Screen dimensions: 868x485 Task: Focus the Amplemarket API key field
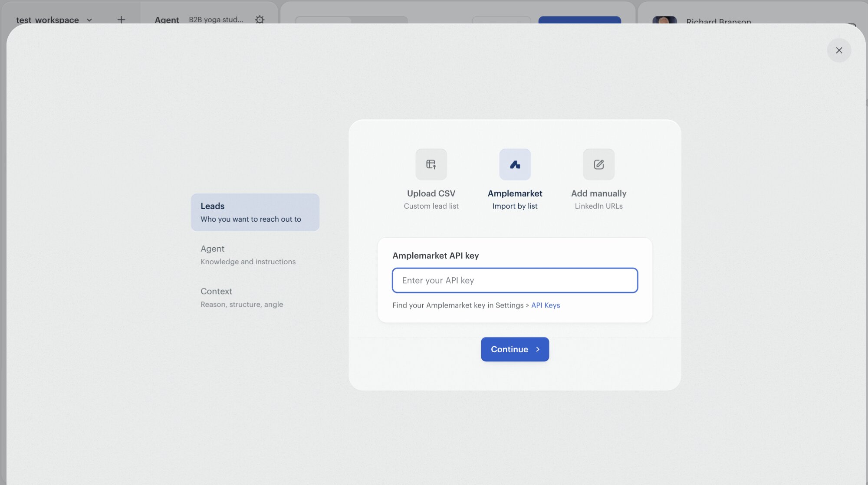[515, 280]
